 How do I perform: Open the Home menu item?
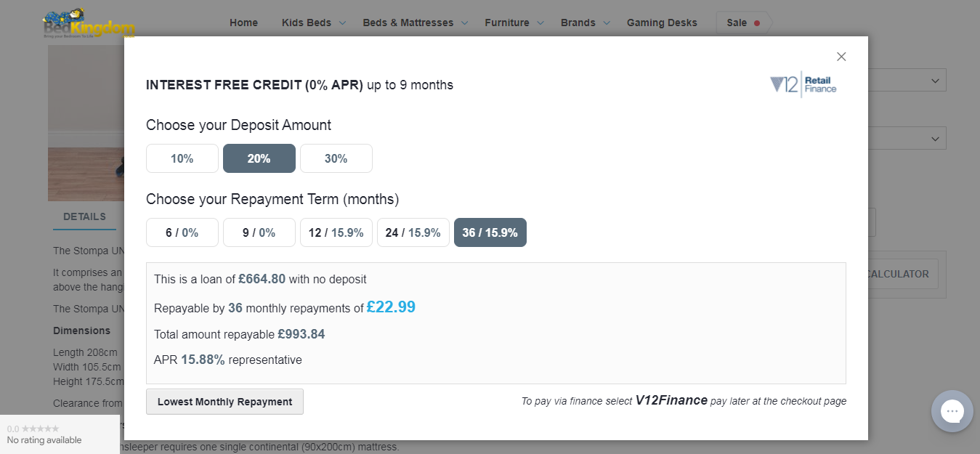(x=244, y=23)
